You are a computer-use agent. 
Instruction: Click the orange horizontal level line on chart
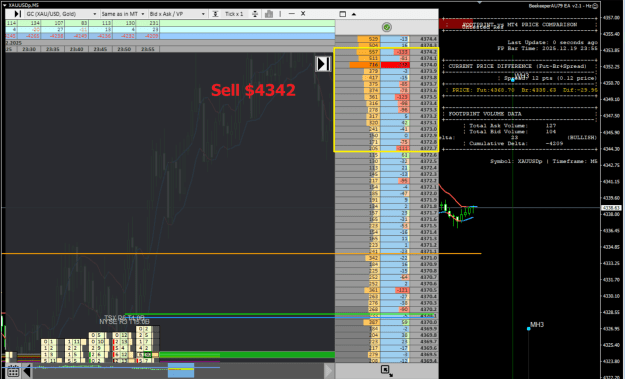click(x=242, y=253)
